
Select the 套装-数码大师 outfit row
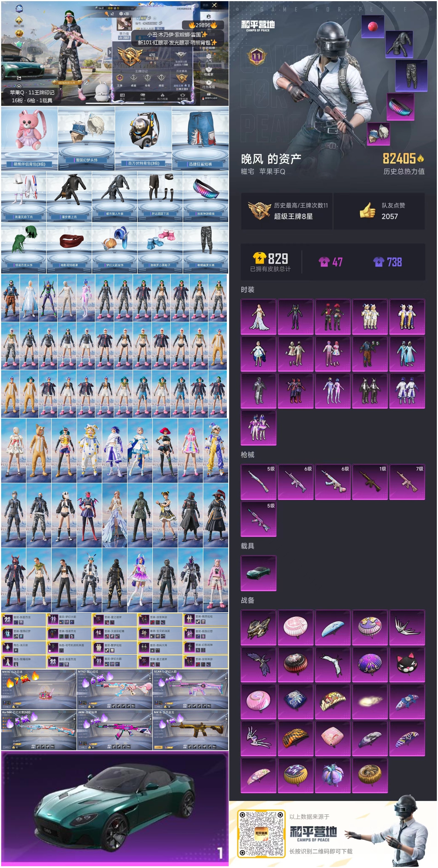pyautogui.click(x=160, y=647)
